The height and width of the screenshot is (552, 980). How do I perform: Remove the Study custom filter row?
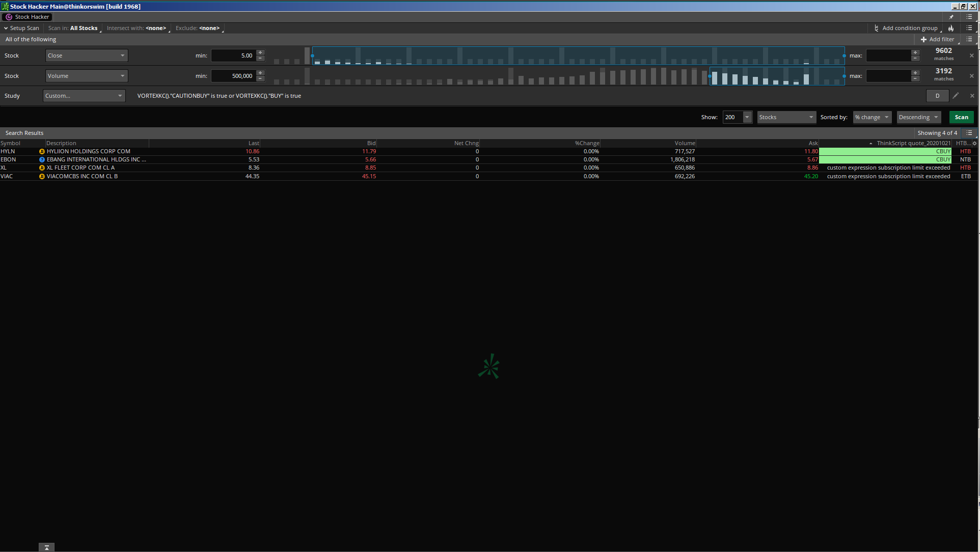[972, 96]
